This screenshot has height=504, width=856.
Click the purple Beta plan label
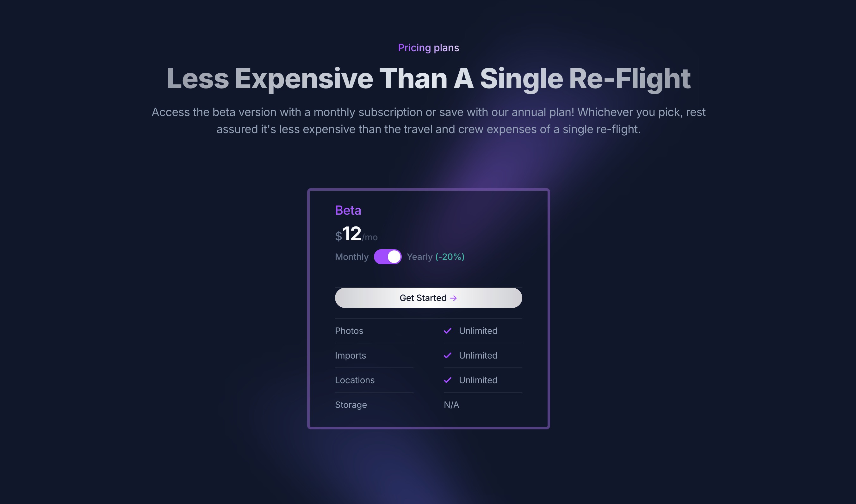pos(348,211)
